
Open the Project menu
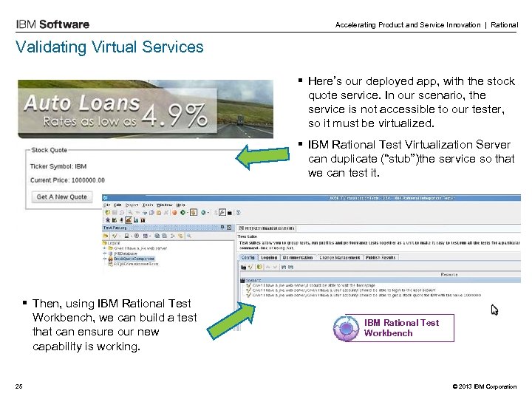tap(132, 205)
